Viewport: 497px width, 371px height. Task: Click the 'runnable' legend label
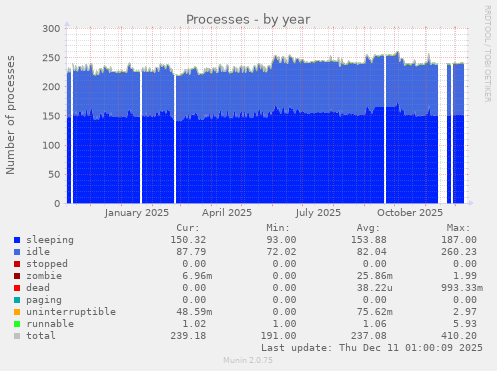[50, 324]
